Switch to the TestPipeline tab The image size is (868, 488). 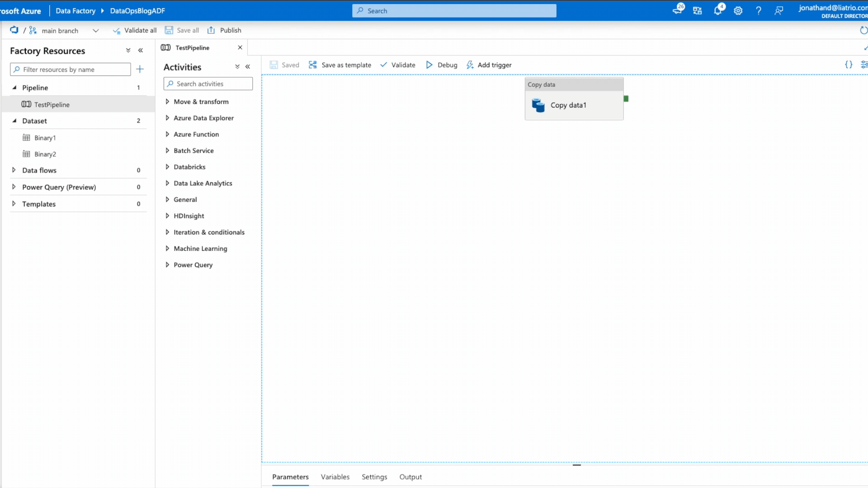click(x=192, y=48)
